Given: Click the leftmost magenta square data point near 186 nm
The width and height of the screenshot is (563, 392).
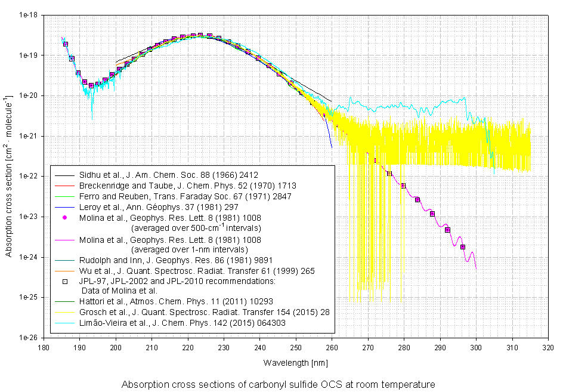Looking at the screenshot, I should [x=66, y=44].
